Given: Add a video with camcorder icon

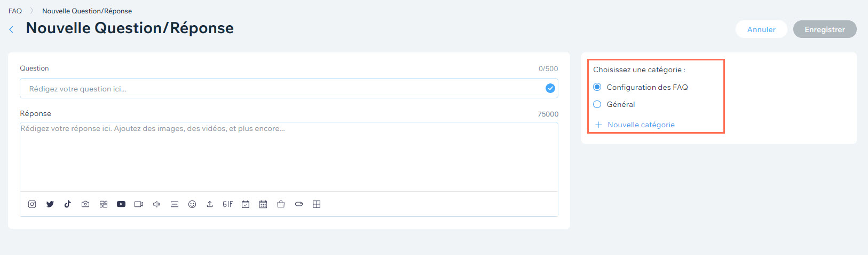Looking at the screenshot, I should (x=139, y=204).
